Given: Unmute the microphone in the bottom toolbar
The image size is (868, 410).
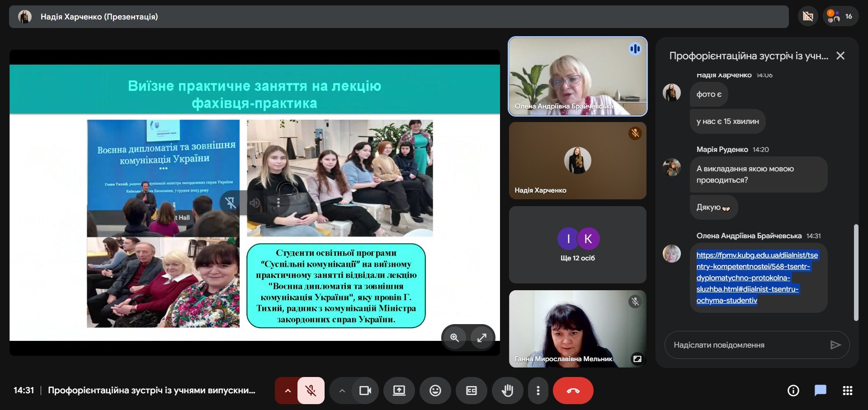Looking at the screenshot, I should click(x=311, y=391).
